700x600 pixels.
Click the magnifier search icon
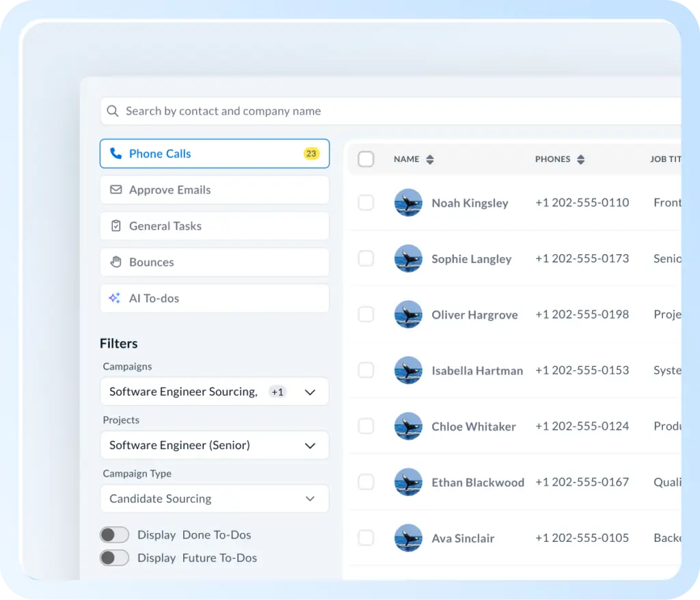tap(113, 111)
